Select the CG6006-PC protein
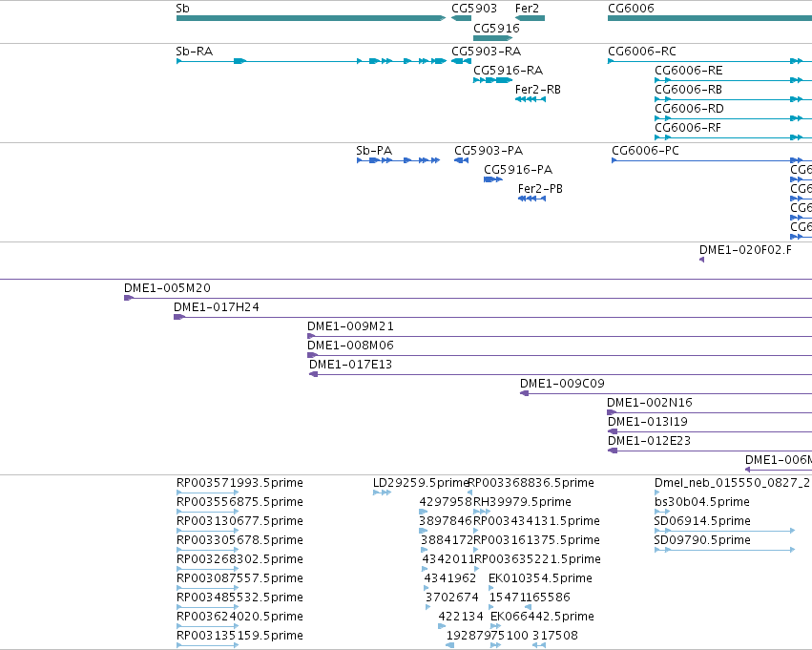The image size is (812, 650). tap(712, 160)
